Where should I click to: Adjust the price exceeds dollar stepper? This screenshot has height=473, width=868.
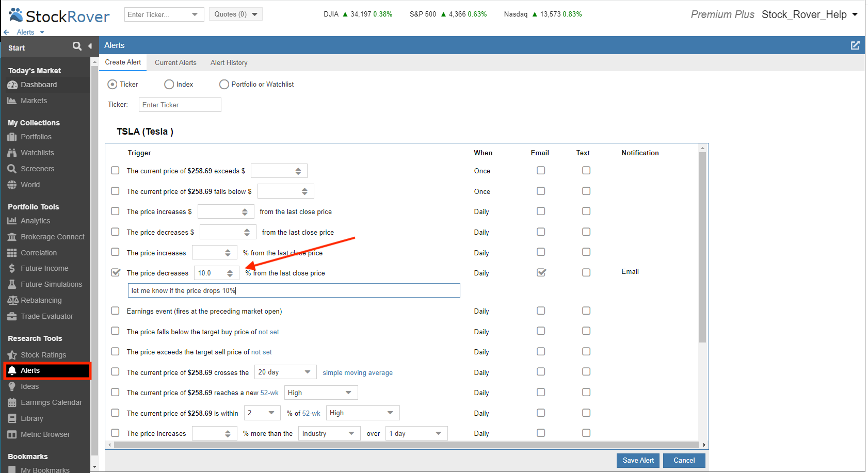click(298, 171)
